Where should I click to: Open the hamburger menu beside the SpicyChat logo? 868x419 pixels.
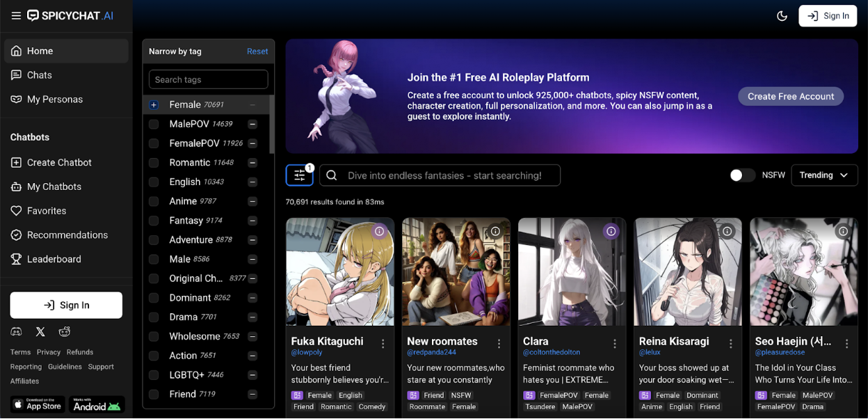15,15
